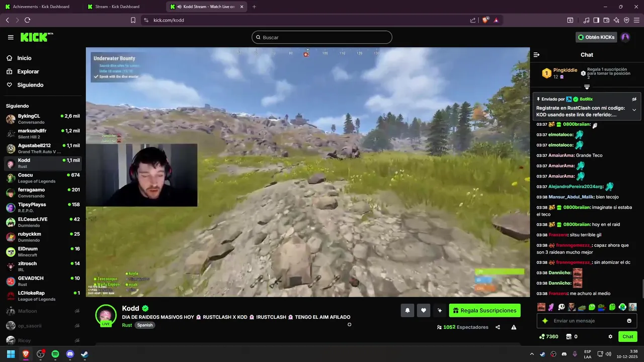
Task: Open Brave Wallet icon
Action: (606, 20)
